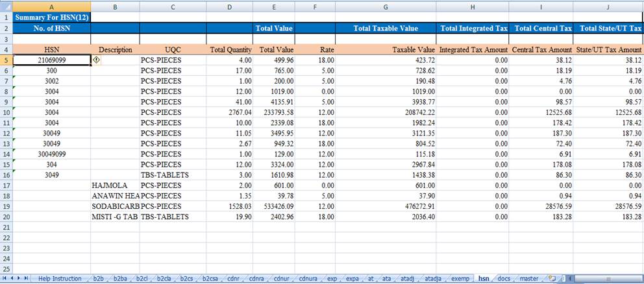Select the HAJMOLA description cell
Viewport: 644px width, 284px height.
115,185
